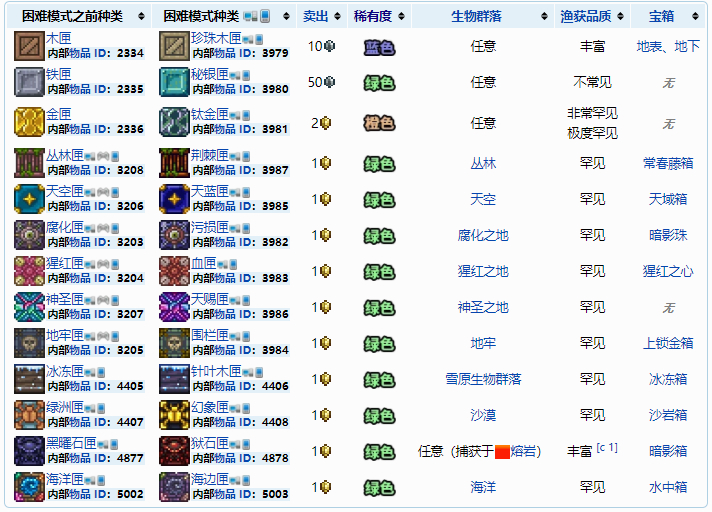The height and width of the screenshot is (512, 712).
Task: Click the 狱石匣 hellstone crate icon
Action: (x=174, y=451)
